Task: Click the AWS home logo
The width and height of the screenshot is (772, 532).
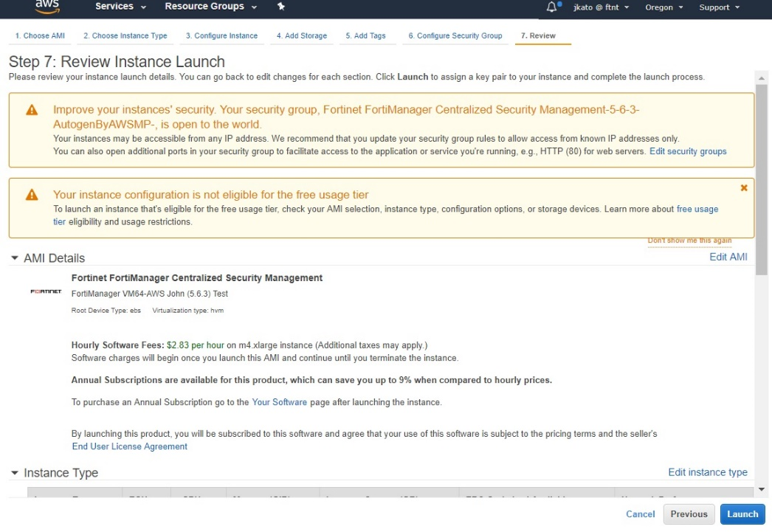Action: (47, 7)
